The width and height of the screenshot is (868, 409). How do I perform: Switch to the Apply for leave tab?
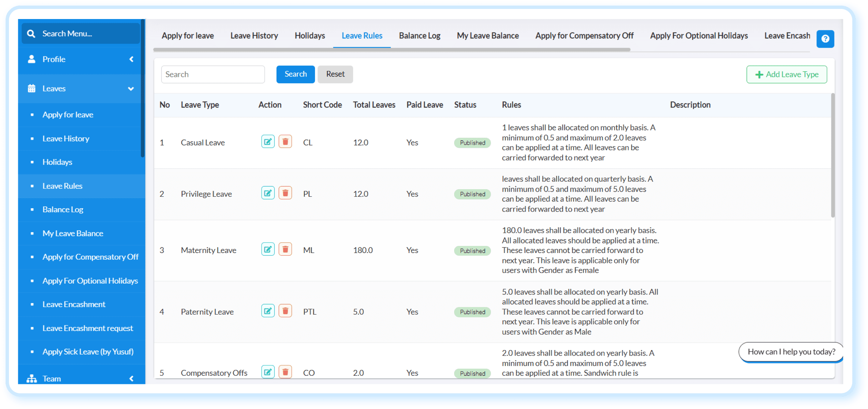coord(188,36)
